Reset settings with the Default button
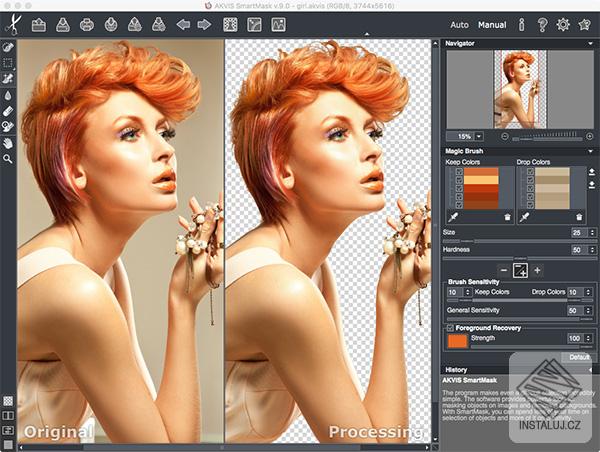Viewport: 600px width, 452px height. pyautogui.click(x=579, y=357)
